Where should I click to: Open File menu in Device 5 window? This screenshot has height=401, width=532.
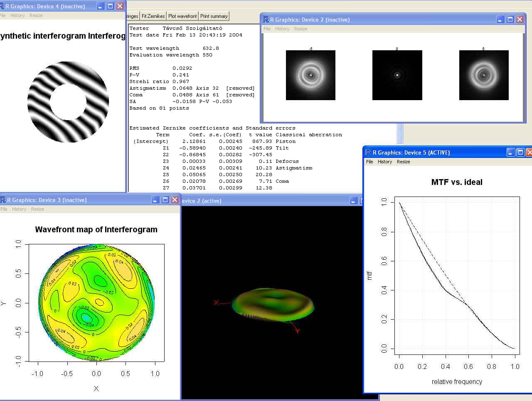[369, 162]
